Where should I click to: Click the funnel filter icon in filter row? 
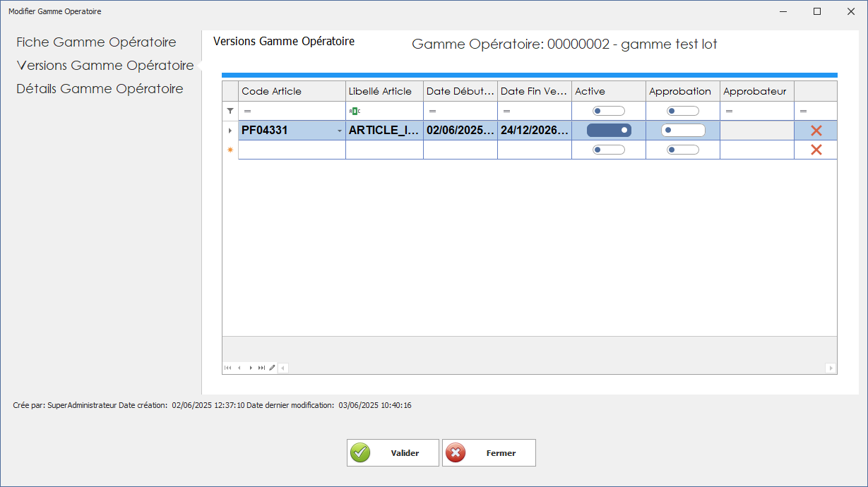[230, 110]
